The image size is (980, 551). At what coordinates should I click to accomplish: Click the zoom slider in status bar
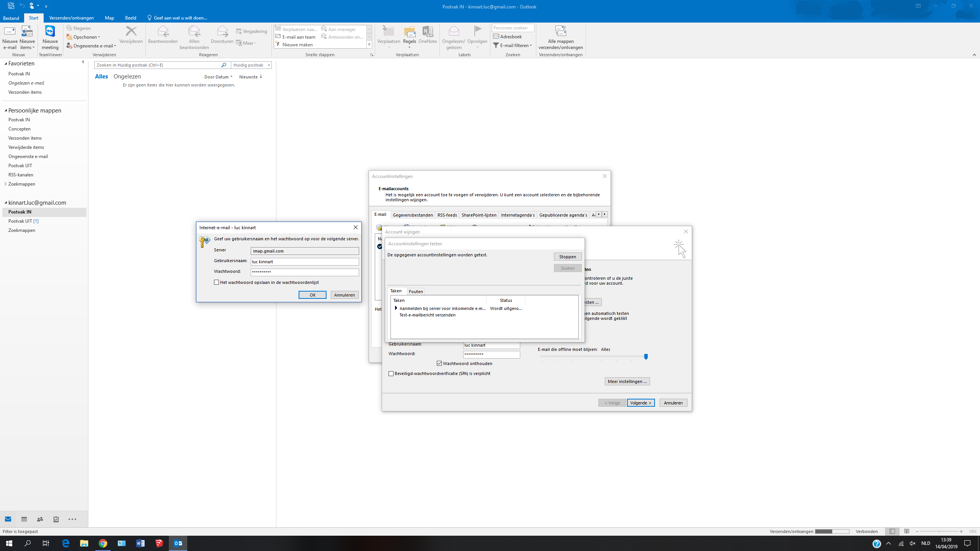[939, 531]
